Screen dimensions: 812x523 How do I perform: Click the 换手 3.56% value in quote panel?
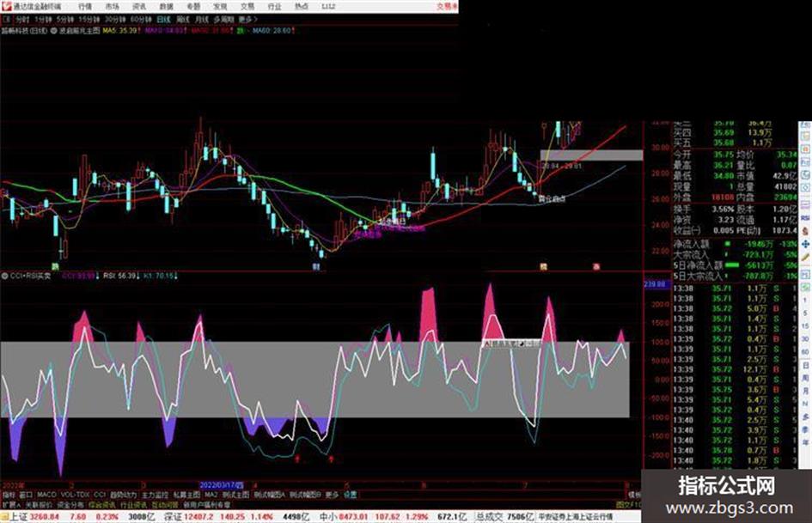coord(723,210)
